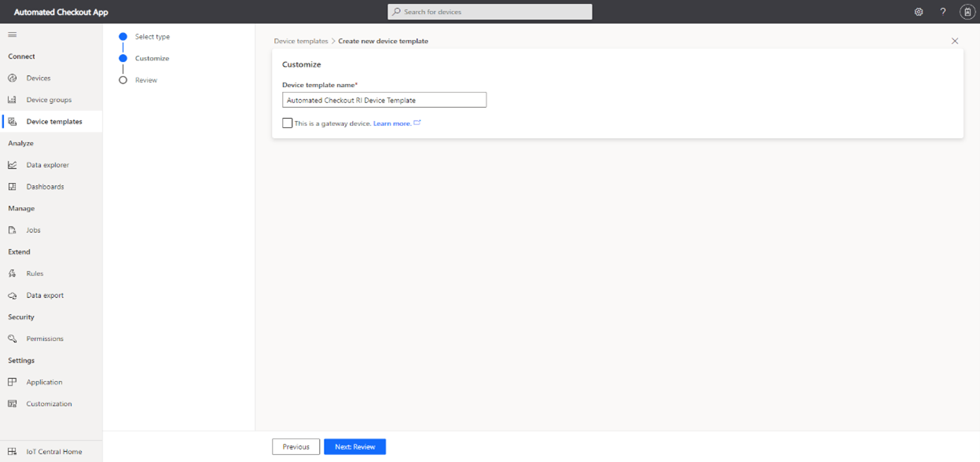Click the Jobs icon in sidebar
The width and height of the screenshot is (980, 462).
pos(12,230)
